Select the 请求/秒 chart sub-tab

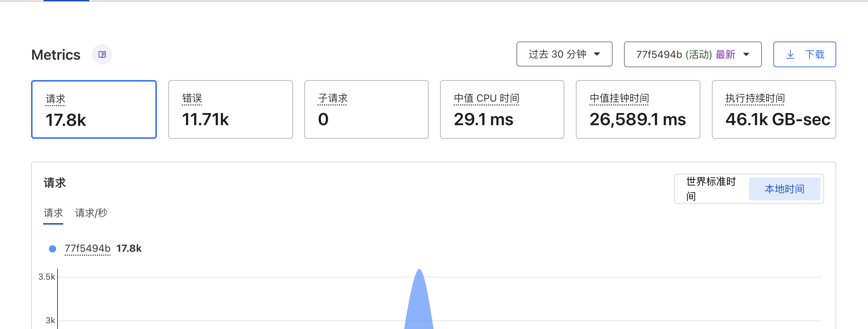pos(91,213)
